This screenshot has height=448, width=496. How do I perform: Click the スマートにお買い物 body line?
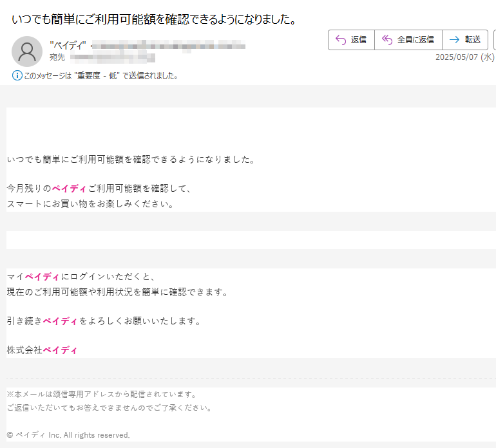point(90,204)
